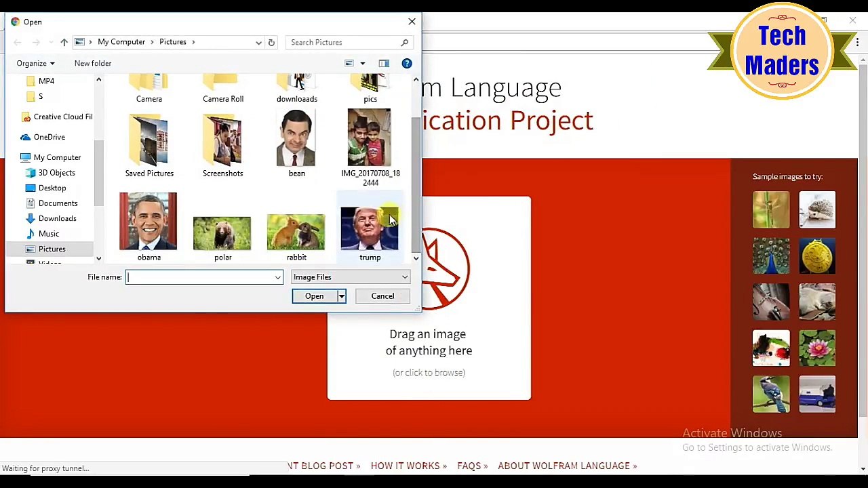Select the IMG_20170708 image file

coord(370,146)
